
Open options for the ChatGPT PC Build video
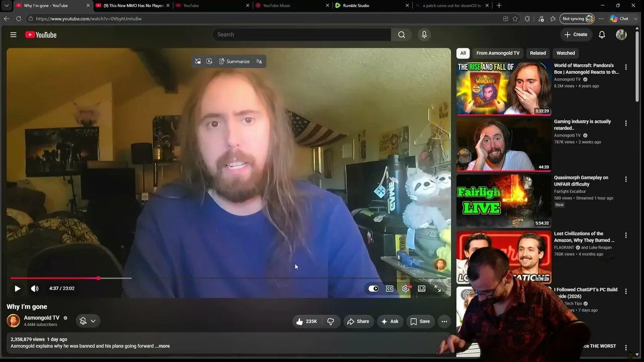pos(626,291)
